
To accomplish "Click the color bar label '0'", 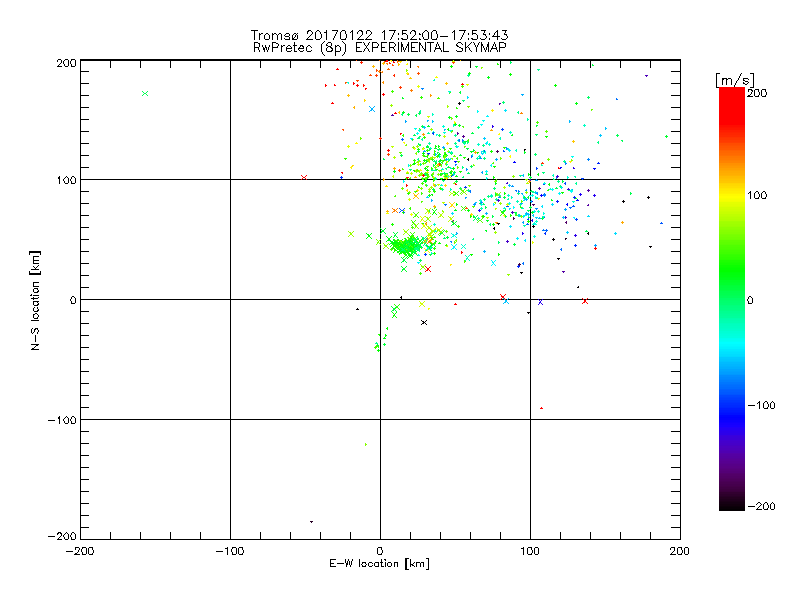I will (750, 300).
